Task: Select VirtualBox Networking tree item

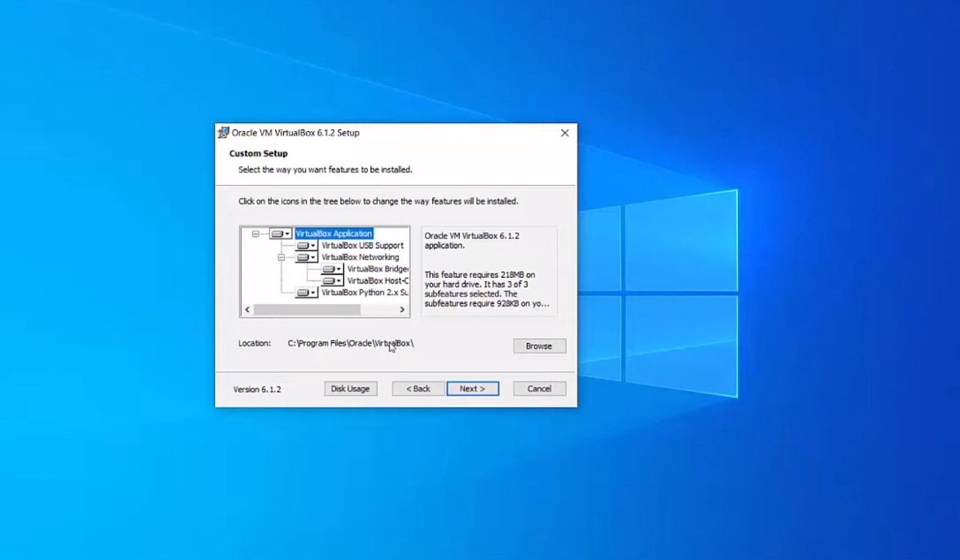Action: (x=360, y=257)
